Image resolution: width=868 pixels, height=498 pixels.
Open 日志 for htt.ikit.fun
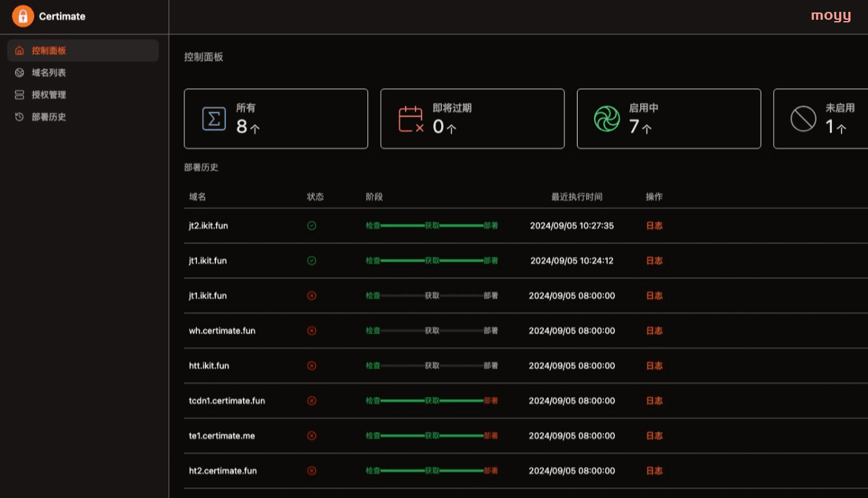(654, 366)
